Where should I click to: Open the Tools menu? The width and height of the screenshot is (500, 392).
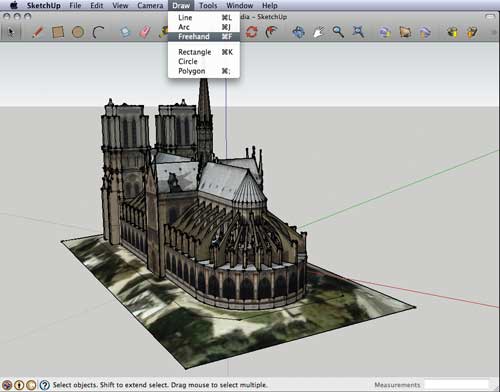coord(208,5)
